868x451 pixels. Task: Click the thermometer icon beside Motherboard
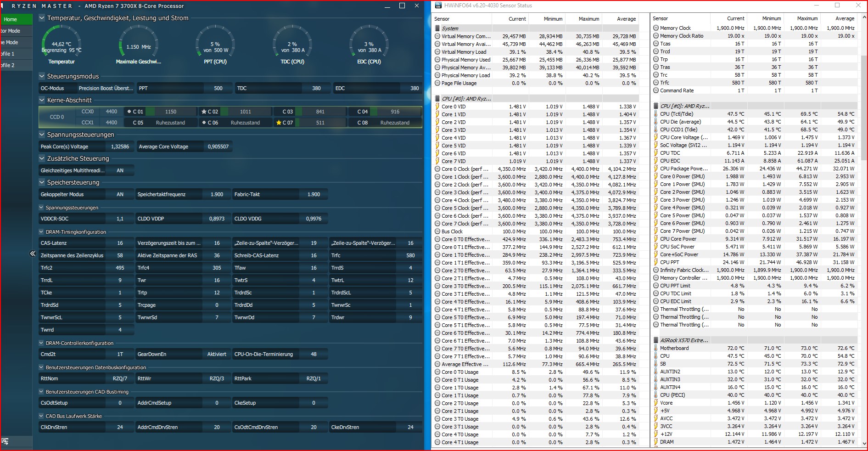point(656,348)
